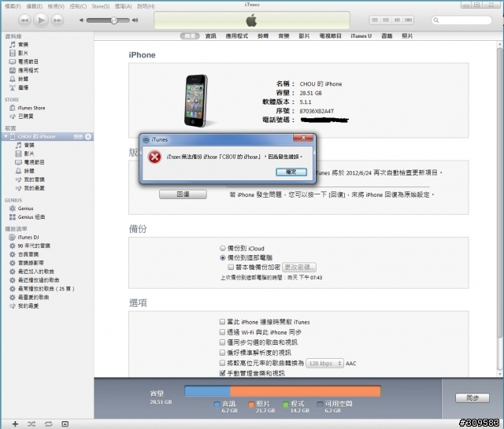Click the next track fast-forward button

[x=57, y=20]
